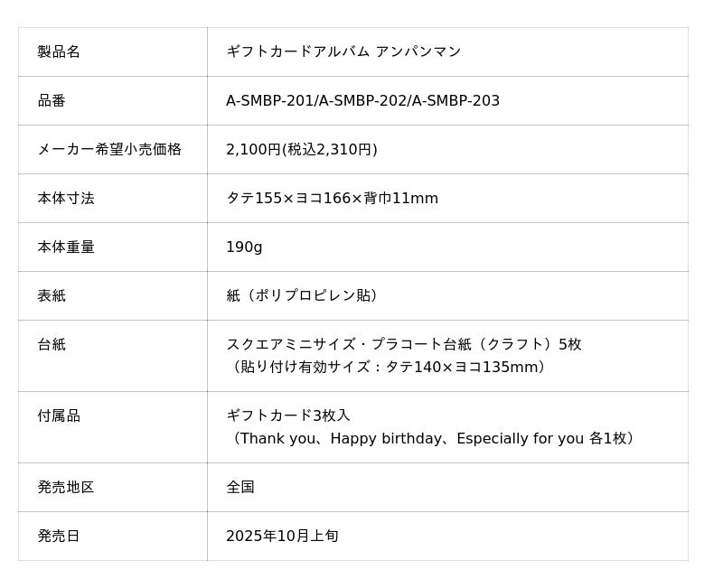Screen dimensions: 723x588
Task: Click the 表紙 label cell
Action: point(52,295)
